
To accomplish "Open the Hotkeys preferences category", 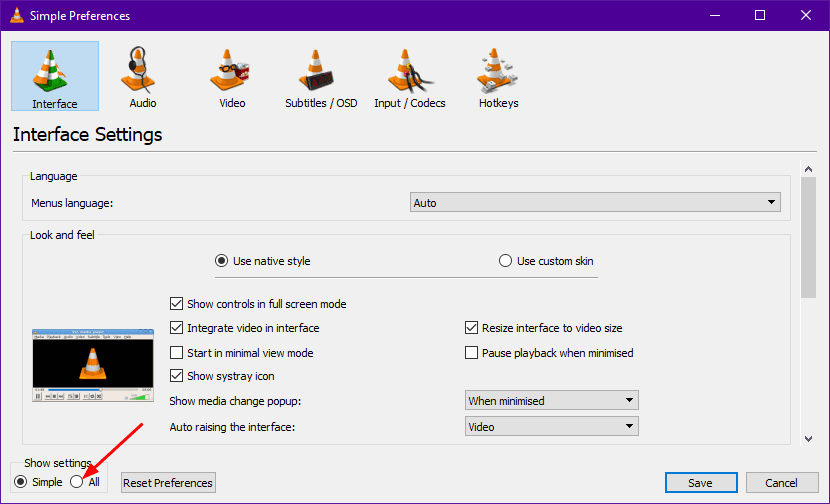I will (x=498, y=76).
